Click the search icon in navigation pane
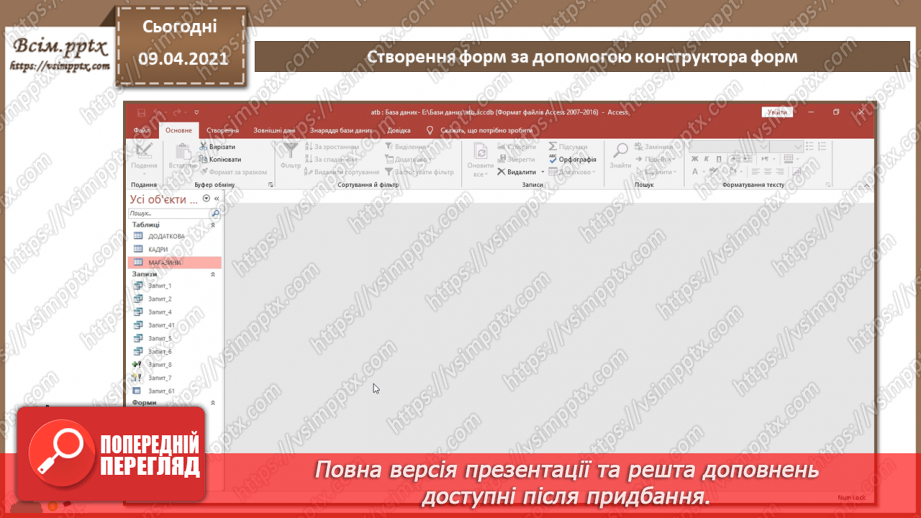921x518 pixels. [215, 213]
